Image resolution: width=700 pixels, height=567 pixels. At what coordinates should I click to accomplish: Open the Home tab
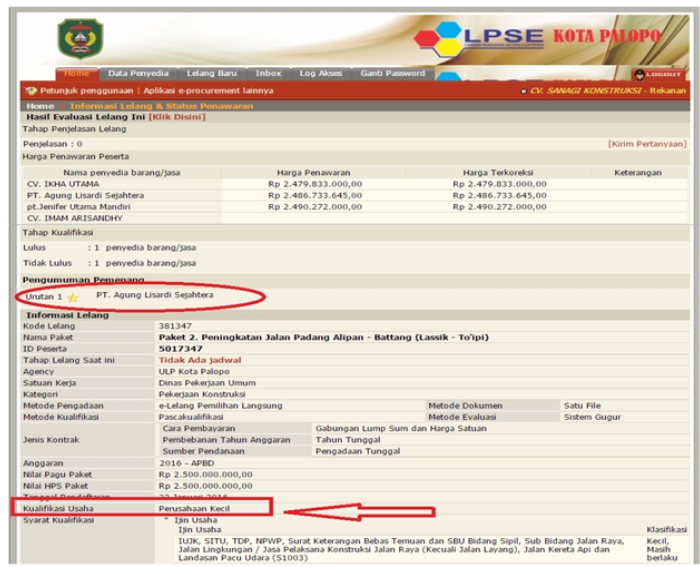click(x=76, y=73)
